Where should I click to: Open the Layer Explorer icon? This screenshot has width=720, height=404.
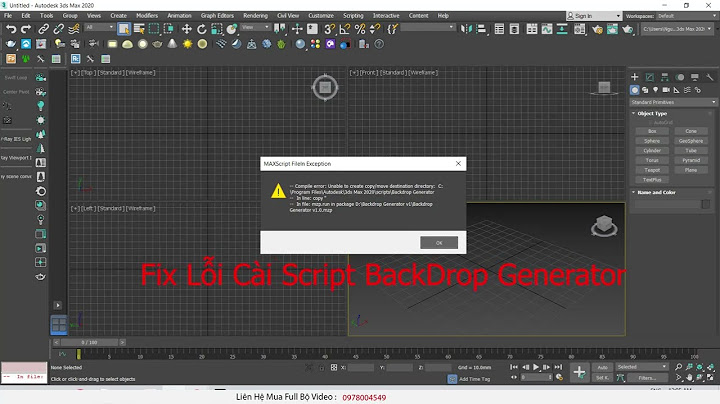tap(514, 29)
